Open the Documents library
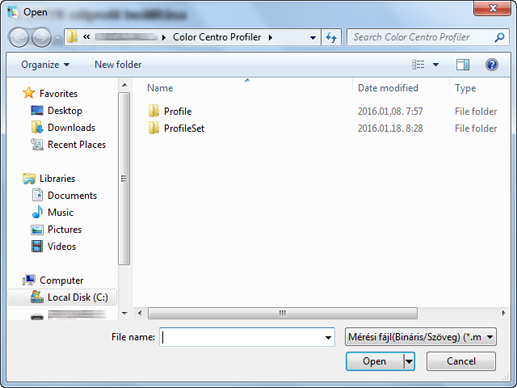The height and width of the screenshot is (388, 517). [x=72, y=195]
